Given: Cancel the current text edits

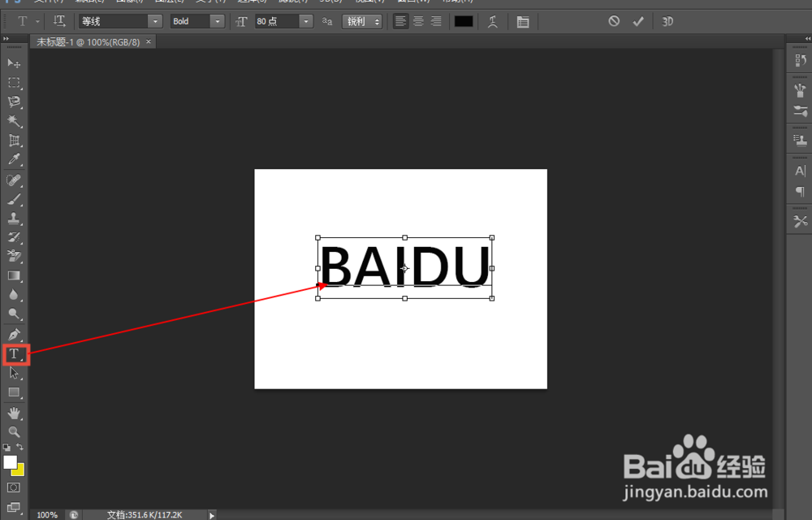Looking at the screenshot, I should (614, 21).
